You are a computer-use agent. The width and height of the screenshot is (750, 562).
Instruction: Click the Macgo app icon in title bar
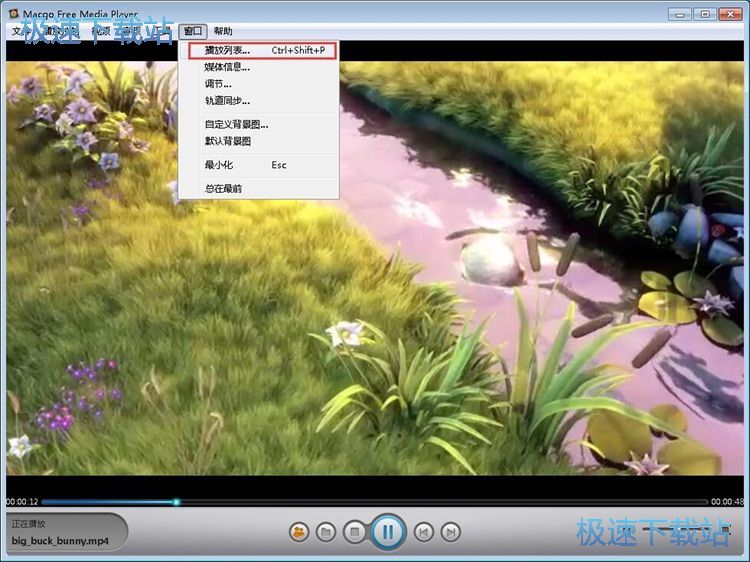click(x=14, y=13)
